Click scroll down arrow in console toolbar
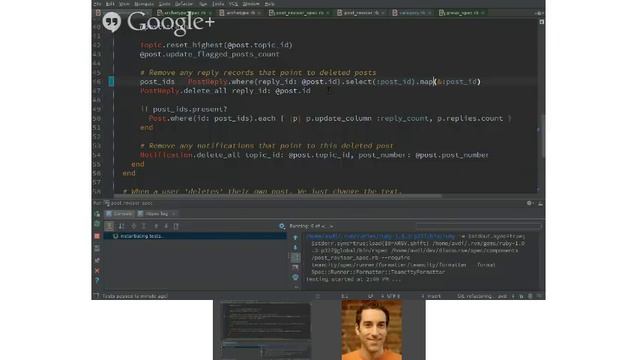This screenshot has width=640, height=360. [x=295, y=248]
